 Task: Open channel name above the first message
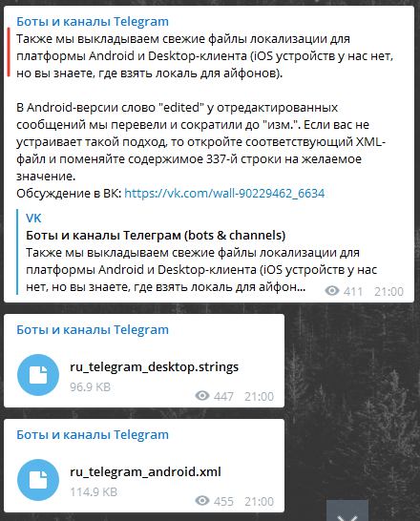[93, 22]
